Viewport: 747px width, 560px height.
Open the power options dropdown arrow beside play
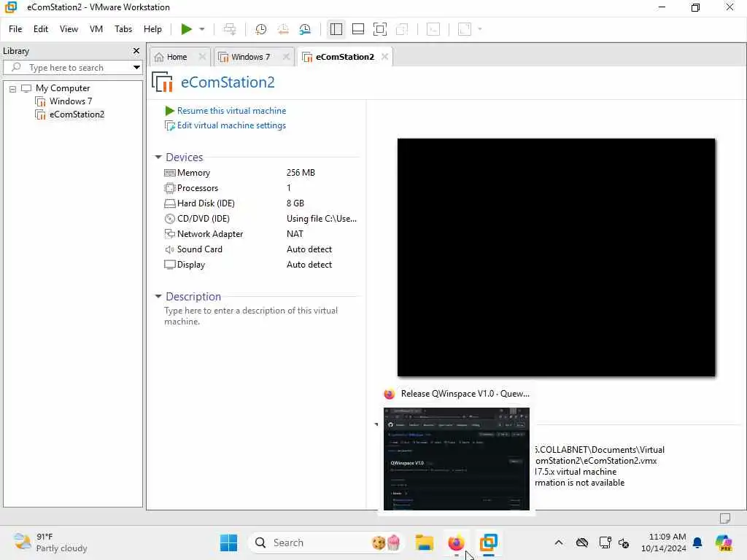click(202, 29)
